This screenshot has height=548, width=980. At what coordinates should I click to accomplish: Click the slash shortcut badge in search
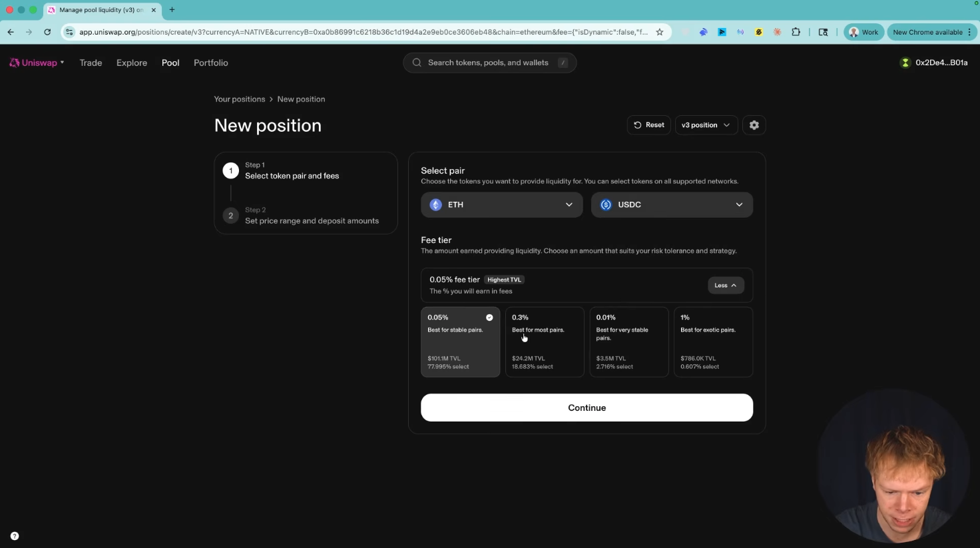563,63
